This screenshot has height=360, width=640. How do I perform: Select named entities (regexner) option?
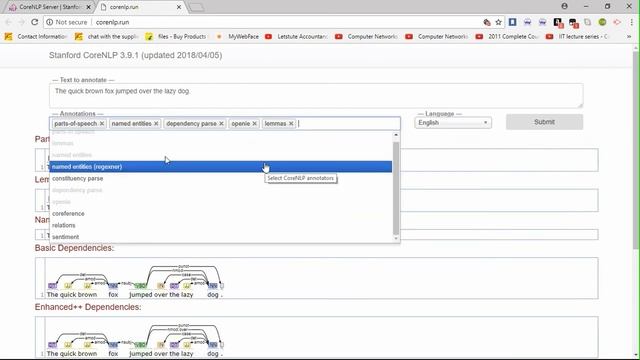pyautogui.click(x=221, y=167)
